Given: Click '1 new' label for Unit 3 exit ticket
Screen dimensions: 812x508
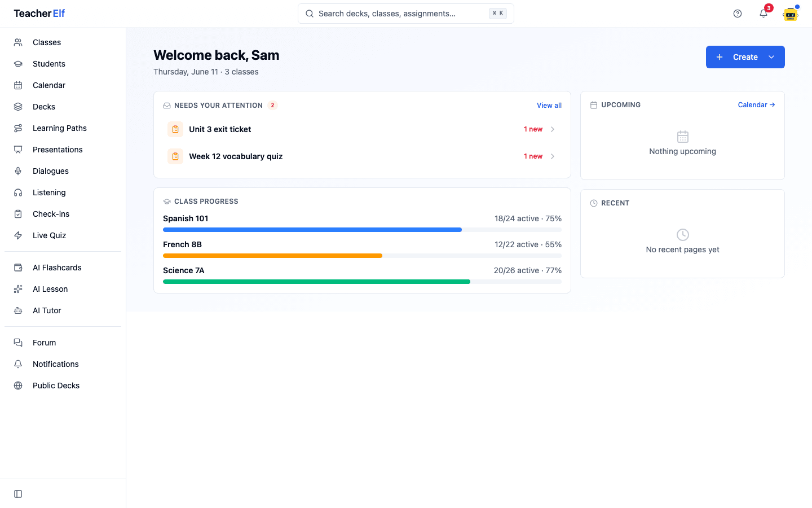Looking at the screenshot, I should [x=533, y=129].
